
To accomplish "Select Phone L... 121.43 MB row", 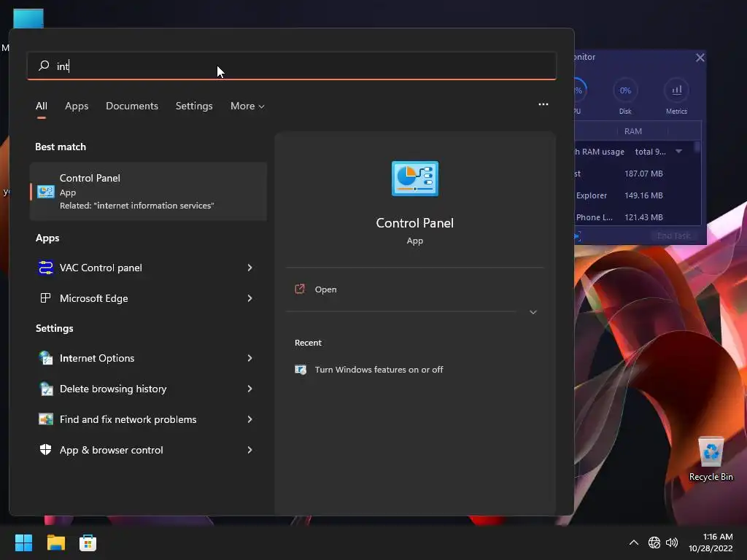I will coord(634,217).
